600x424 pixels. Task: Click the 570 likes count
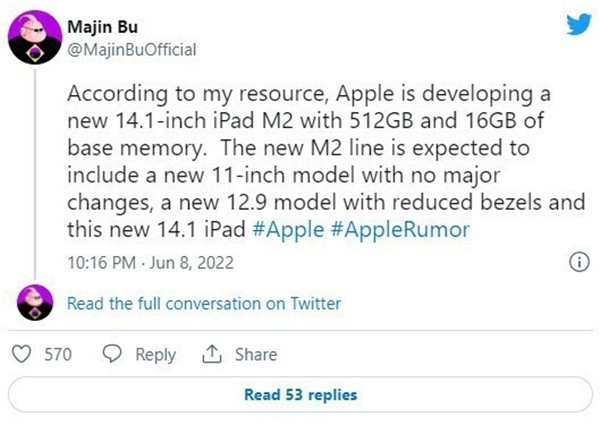click(59, 355)
